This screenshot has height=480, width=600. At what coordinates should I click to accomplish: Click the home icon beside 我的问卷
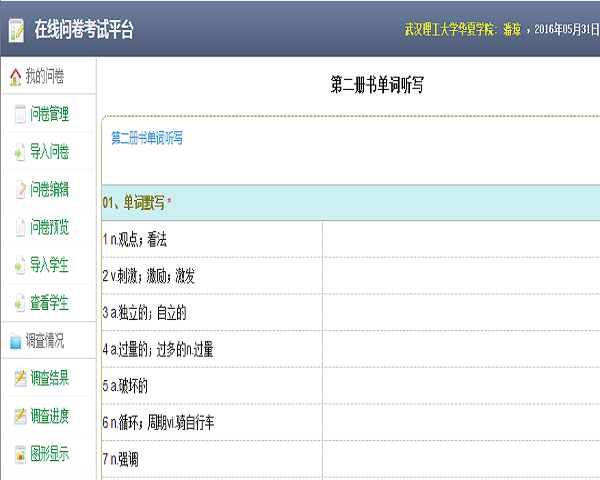pyautogui.click(x=14, y=77)
